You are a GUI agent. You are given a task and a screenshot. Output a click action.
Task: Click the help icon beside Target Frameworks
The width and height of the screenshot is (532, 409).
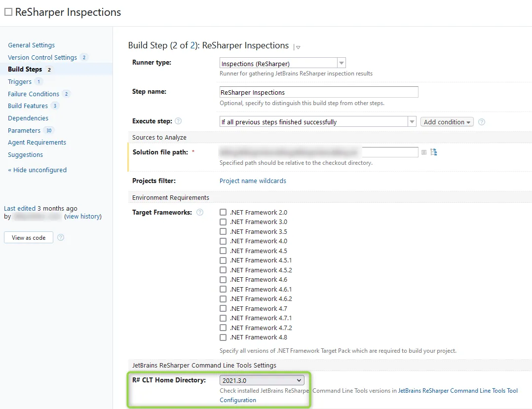(x=200, y=213)
